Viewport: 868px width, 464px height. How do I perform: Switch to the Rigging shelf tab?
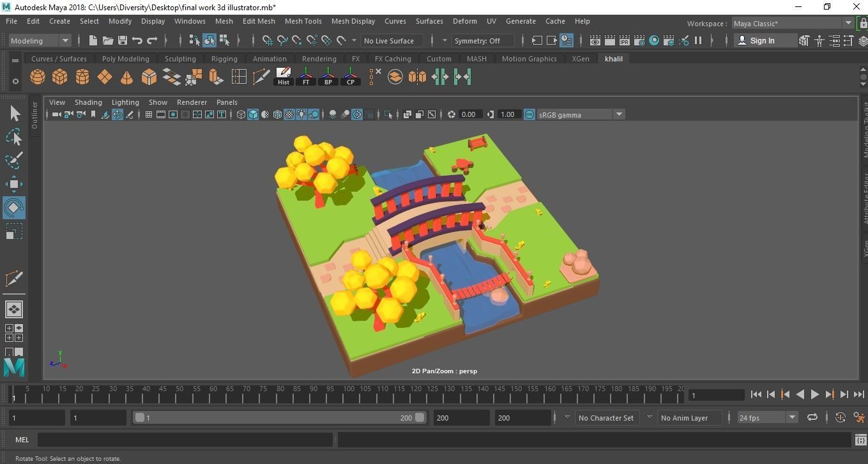pyautogui.click(x=224, y=59)
